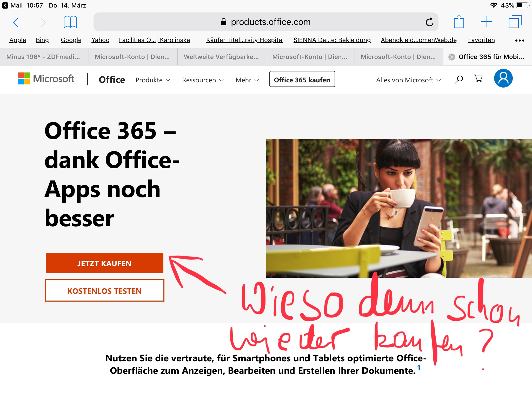Tap the Wi-Fi status icon

coord(494,5)
